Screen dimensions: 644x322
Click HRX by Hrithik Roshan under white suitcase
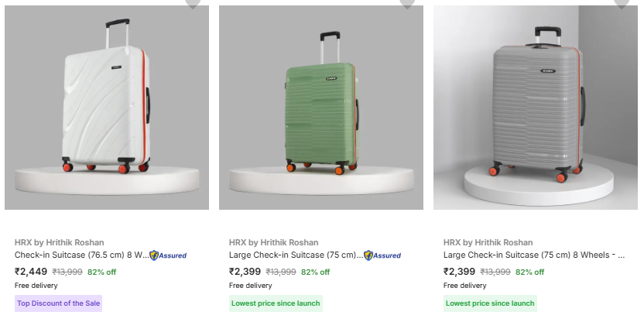60,242
